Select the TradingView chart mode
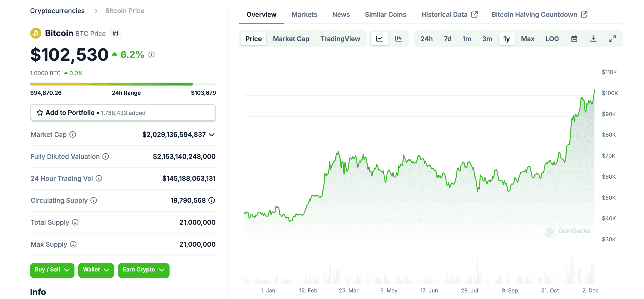Viewport: 644px width, 299px height. (x=340, y=39)
